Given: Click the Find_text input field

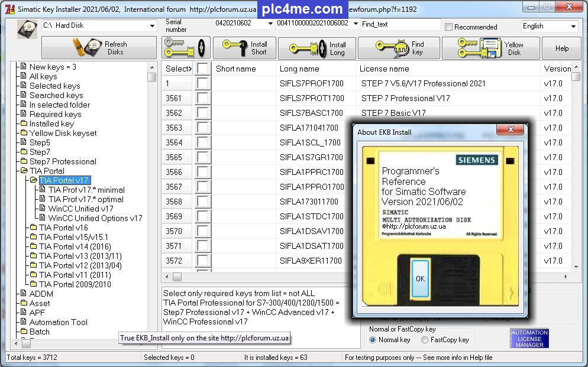Looking at the screenshot, I should pos(400,24).
